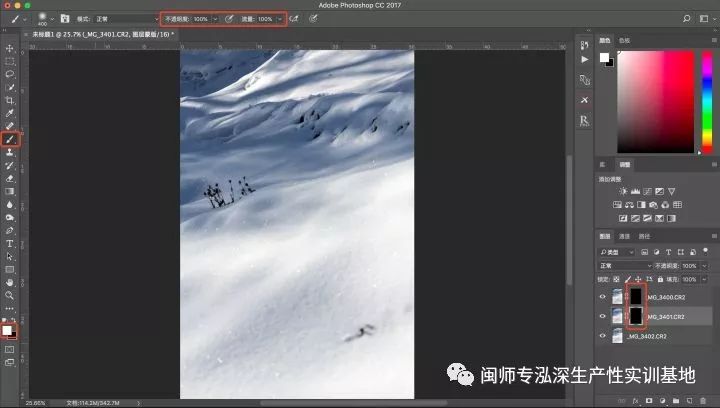The width and height of the screenshot is (720, 408).
Task: Select the Pen tool
Action: pyautogui.click(x=10, y=230)
